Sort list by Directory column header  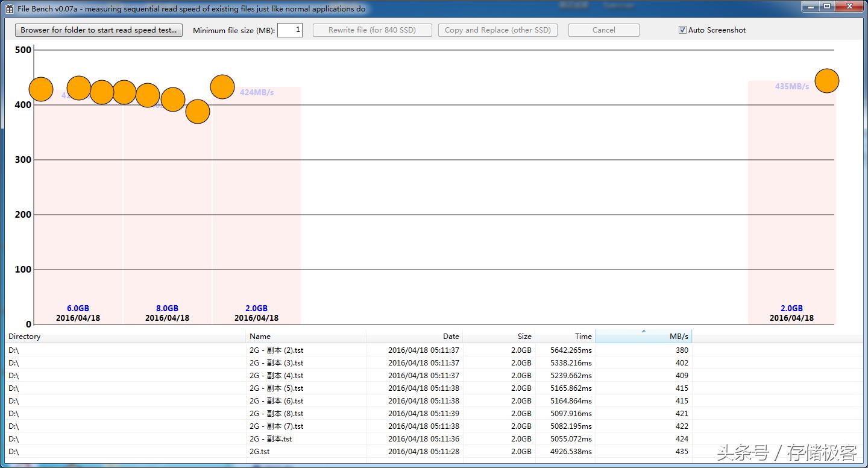pyautogui.click(x=125, y=337)
